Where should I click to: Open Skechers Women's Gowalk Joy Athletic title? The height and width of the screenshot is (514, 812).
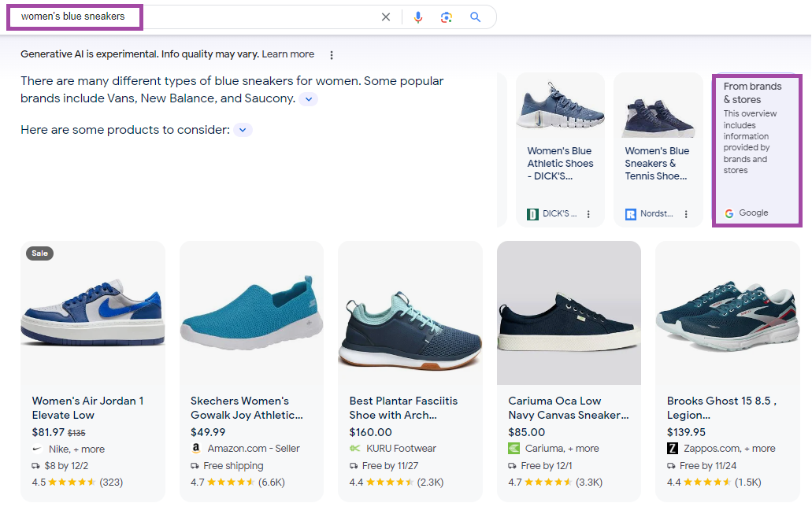tap(247, 408)
